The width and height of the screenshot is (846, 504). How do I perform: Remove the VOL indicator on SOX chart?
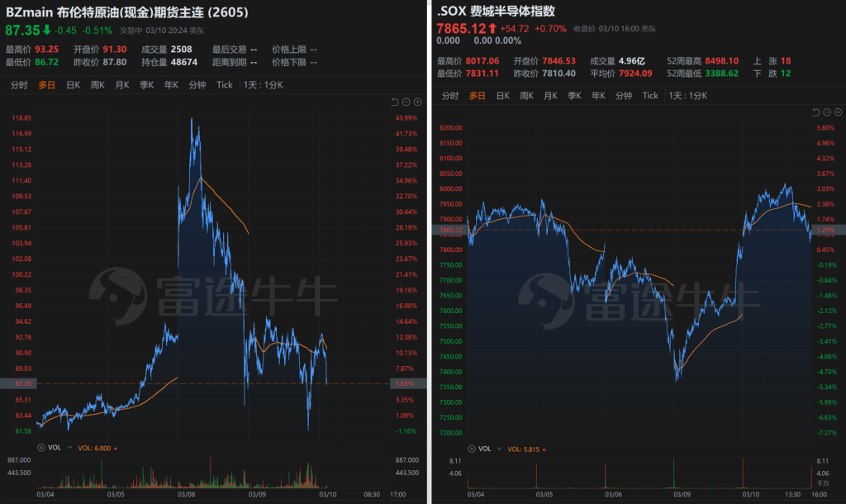(471, 449)
